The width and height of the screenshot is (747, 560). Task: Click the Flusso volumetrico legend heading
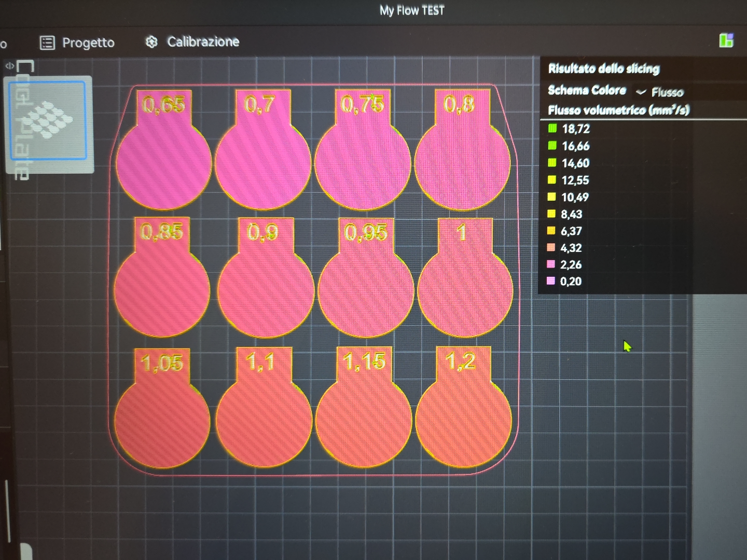tap(618, 110)
